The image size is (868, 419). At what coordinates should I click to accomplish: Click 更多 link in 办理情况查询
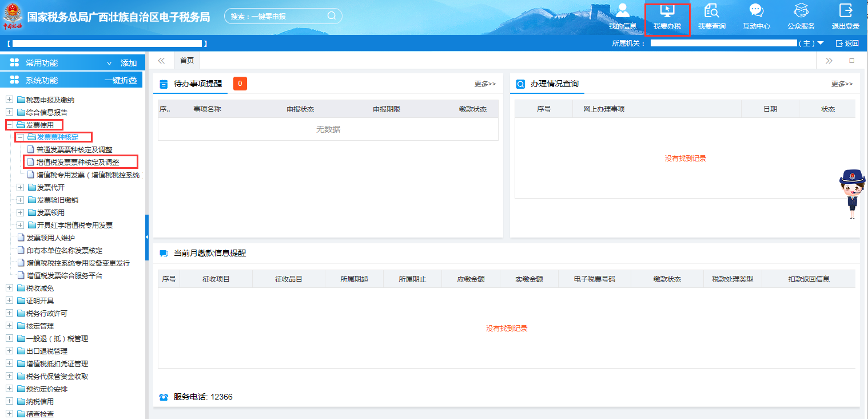point(842,84)
